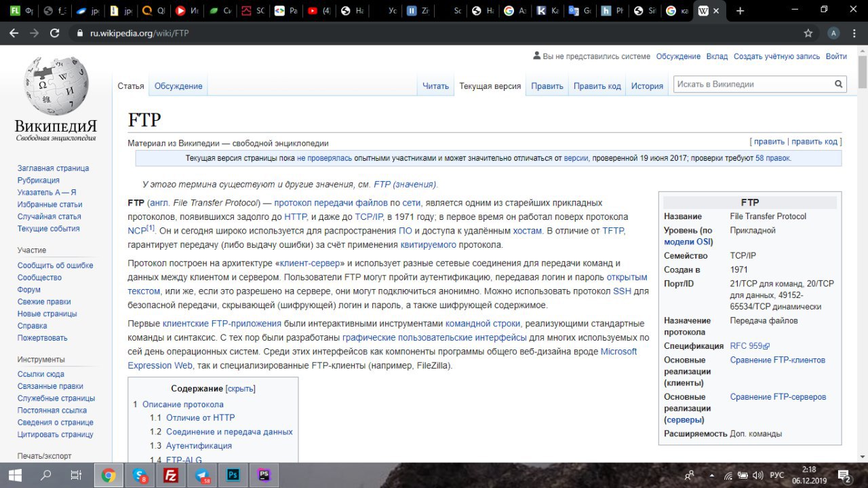Click the РУС language indicator
Viewport: 868px width, 488px height.
777,475
